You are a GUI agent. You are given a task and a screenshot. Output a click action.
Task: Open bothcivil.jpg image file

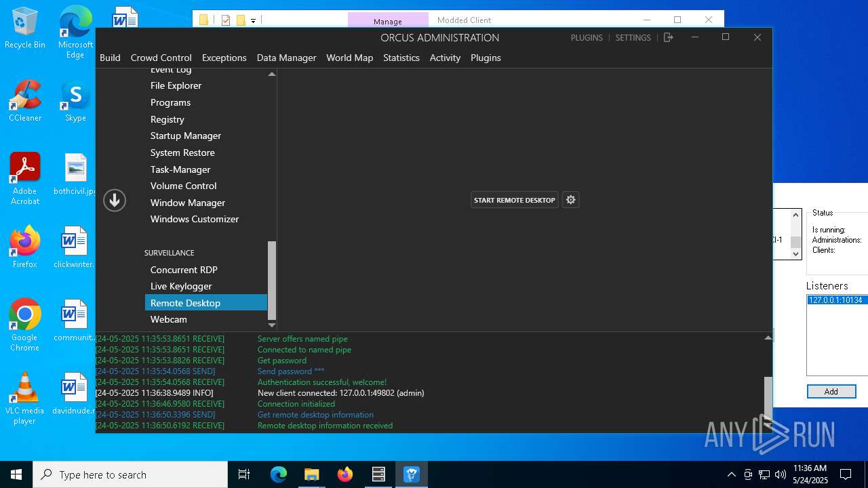tap(75, 175)
